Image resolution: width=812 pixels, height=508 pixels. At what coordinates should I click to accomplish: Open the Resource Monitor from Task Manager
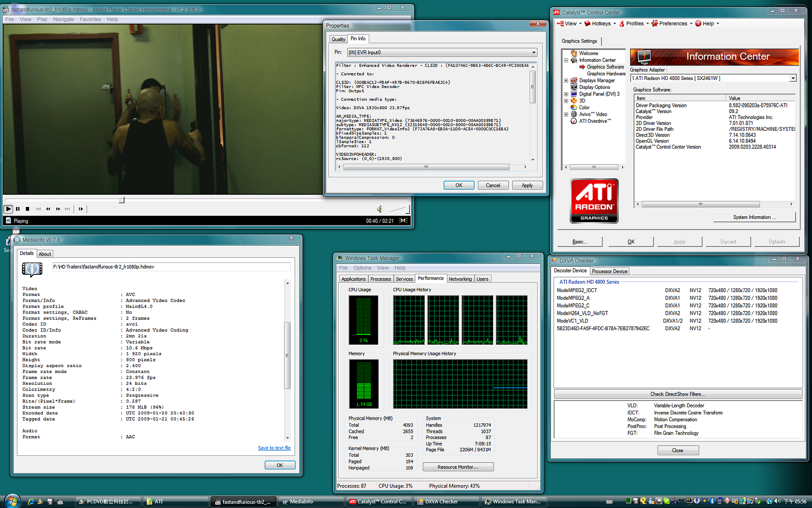click(x=458, y=467)
